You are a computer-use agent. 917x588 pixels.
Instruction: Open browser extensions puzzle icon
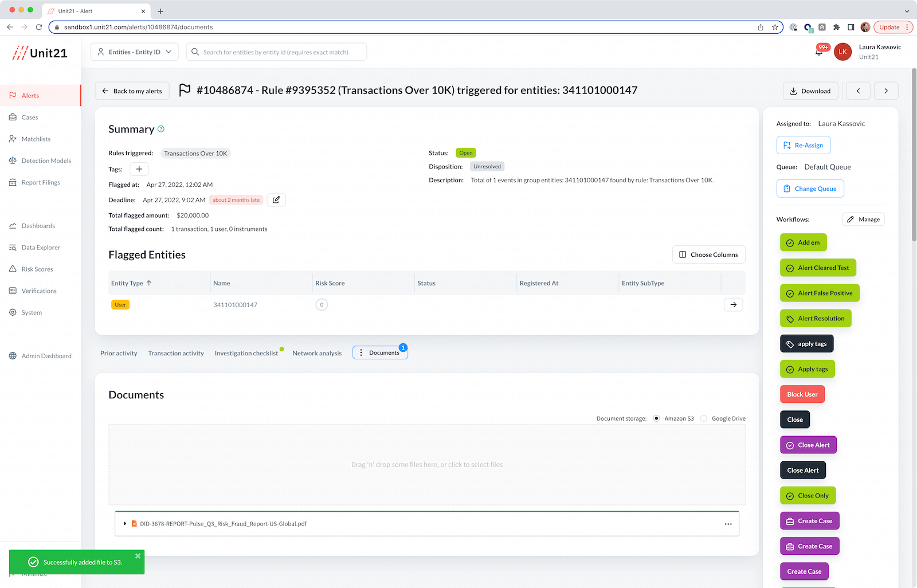coord(836,27)
